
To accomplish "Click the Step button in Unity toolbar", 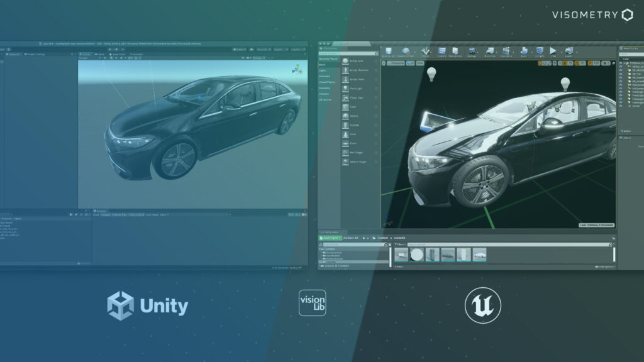I will [123, 49].
